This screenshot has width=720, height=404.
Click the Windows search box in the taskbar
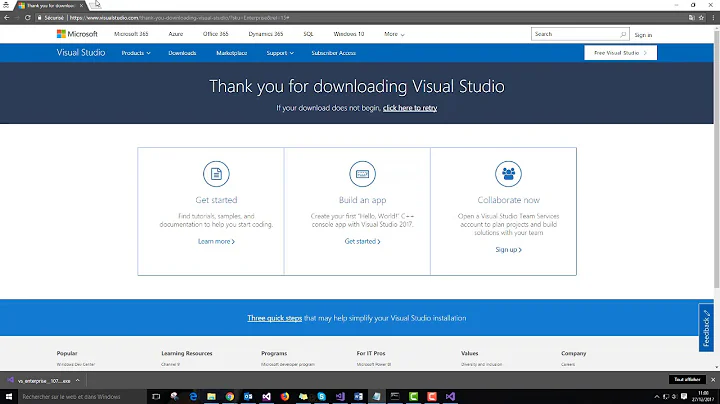tap(82, 396)
